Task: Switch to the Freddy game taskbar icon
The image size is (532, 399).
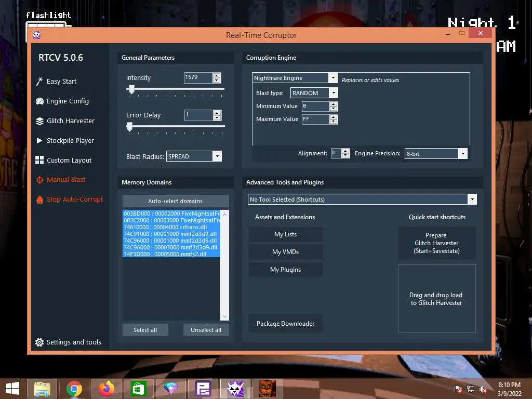Action: (x=268, y=389)
